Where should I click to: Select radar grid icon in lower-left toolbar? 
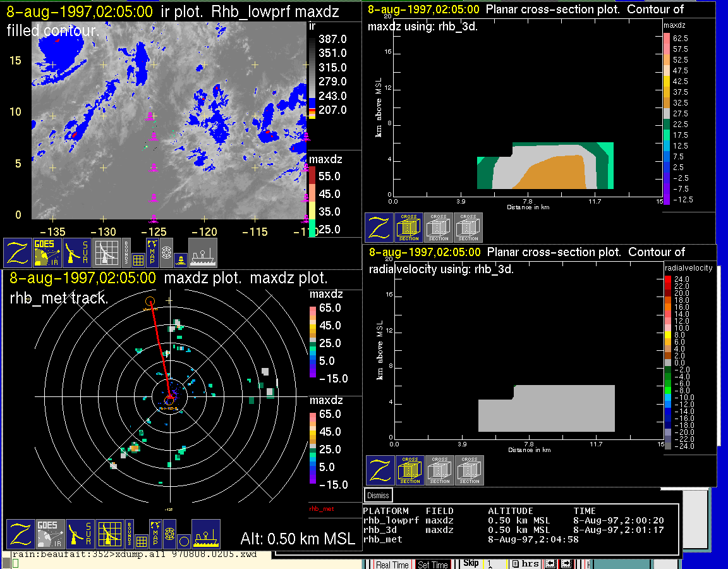(x=109, y=534)
